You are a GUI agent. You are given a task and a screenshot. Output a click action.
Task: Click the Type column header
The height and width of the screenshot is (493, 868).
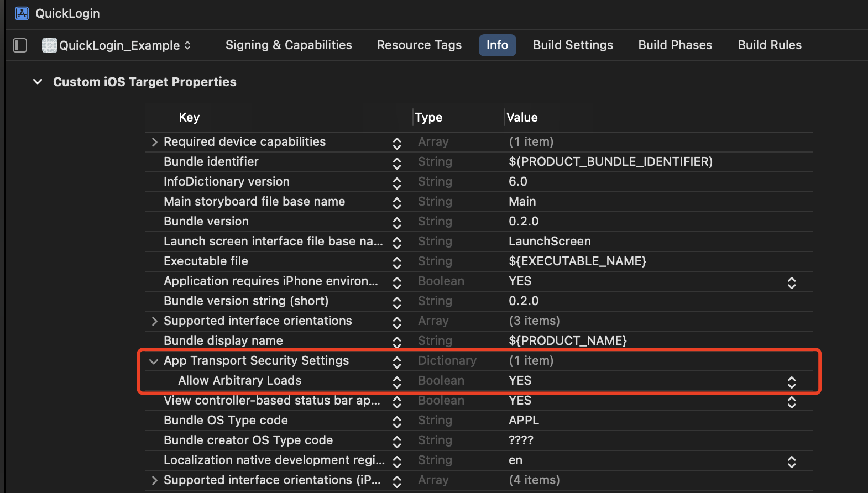[428, 117]
